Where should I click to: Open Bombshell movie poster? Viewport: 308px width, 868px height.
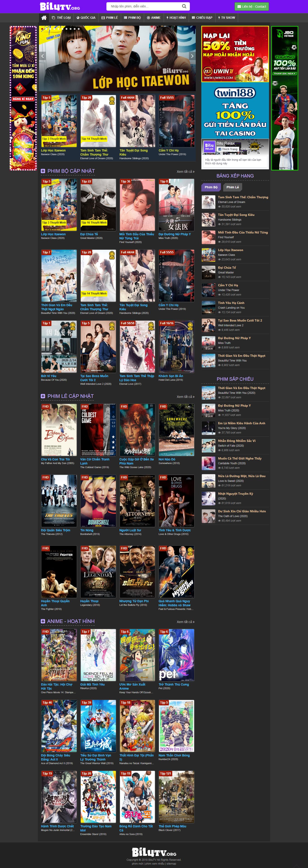click(x=98, y=501)
